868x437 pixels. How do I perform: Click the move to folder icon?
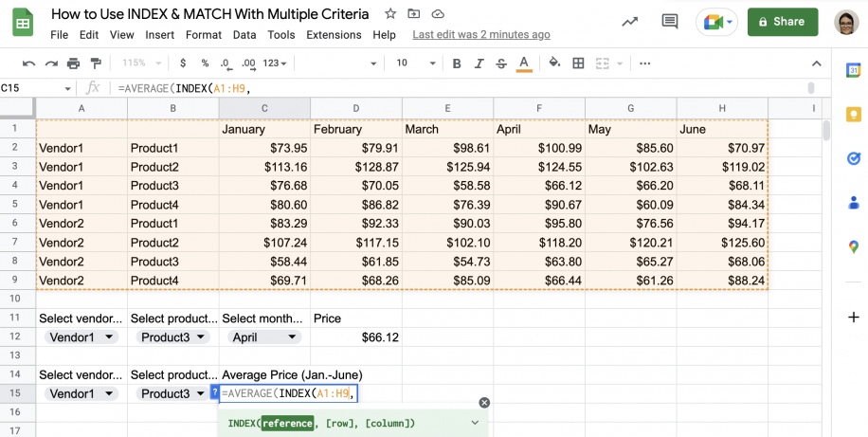click(x=413, y=14)
